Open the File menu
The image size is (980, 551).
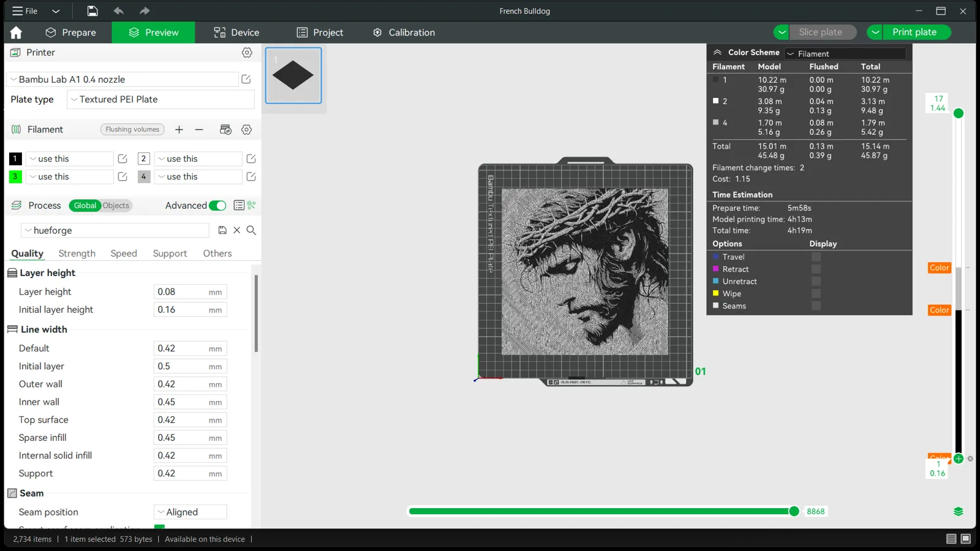(x=25, y=11)
